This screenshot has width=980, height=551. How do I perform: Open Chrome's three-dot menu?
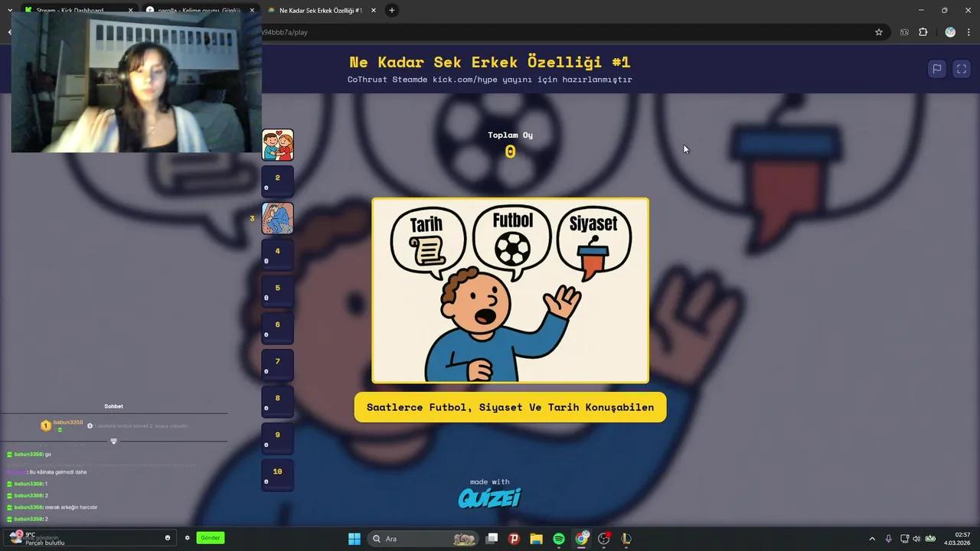969,32
